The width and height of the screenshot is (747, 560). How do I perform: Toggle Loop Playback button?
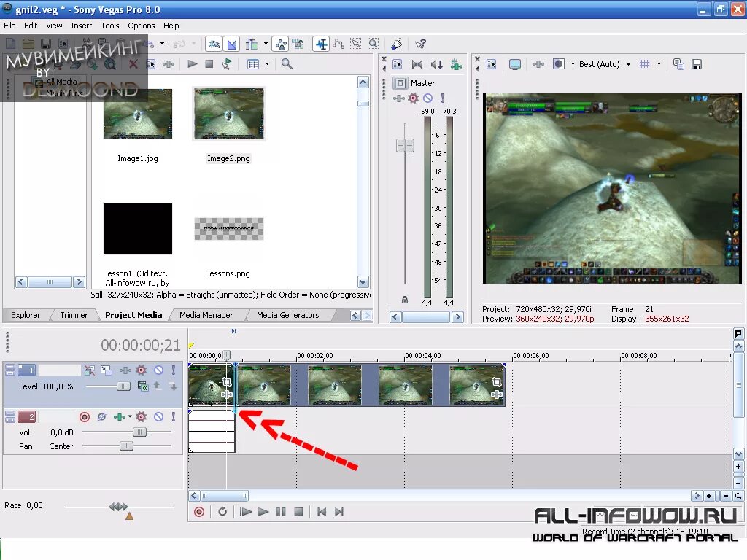point(222,512)
